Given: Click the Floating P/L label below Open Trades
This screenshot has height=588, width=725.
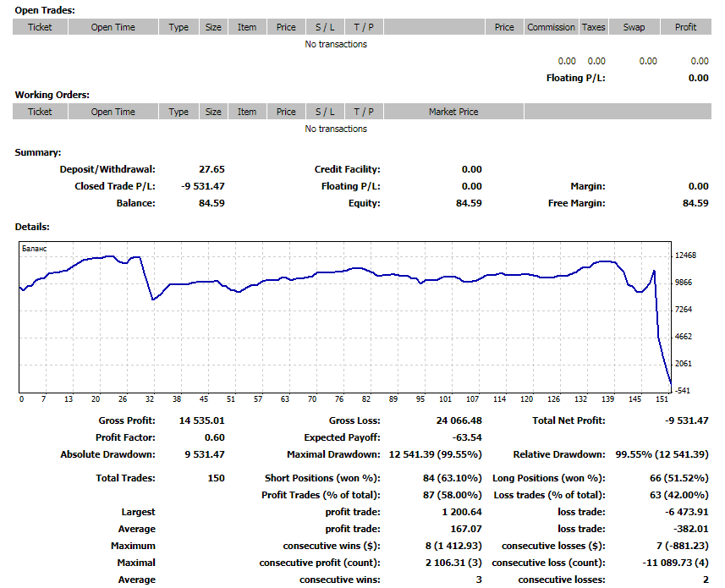Looking at the screenshot, I should point(575,78).
